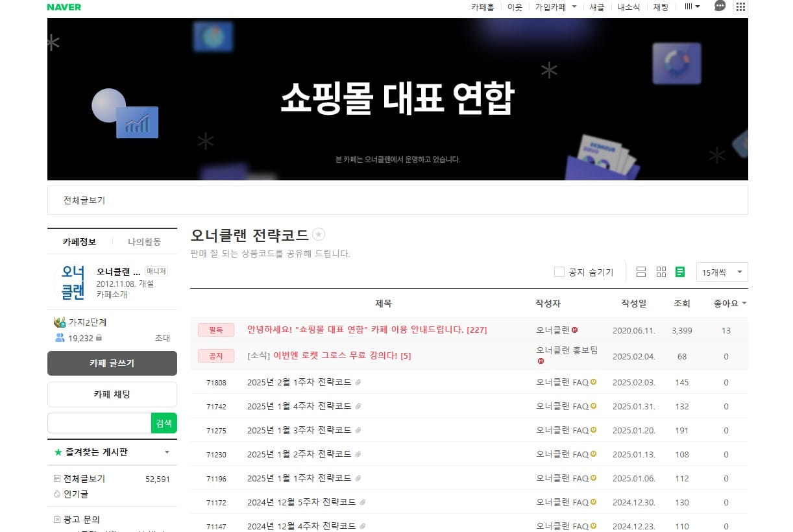Open the 인기글 sidebar link
Screen dimensions: 793x532
pos(76,494)
